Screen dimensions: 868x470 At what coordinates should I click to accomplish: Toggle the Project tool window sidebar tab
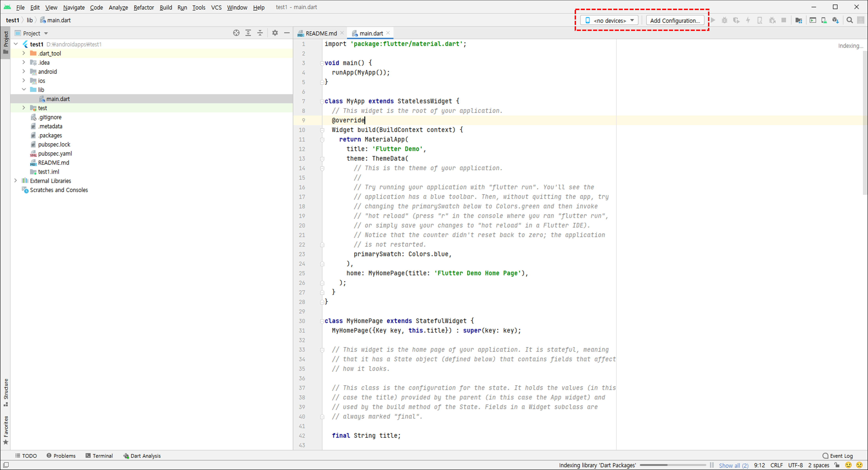(6, 42)
